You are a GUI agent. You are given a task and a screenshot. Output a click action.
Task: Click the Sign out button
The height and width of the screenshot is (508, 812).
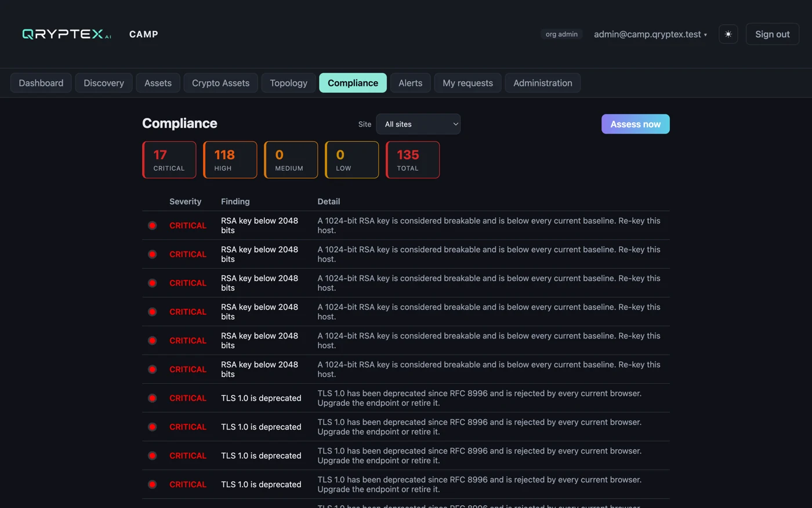coord(772,34)
